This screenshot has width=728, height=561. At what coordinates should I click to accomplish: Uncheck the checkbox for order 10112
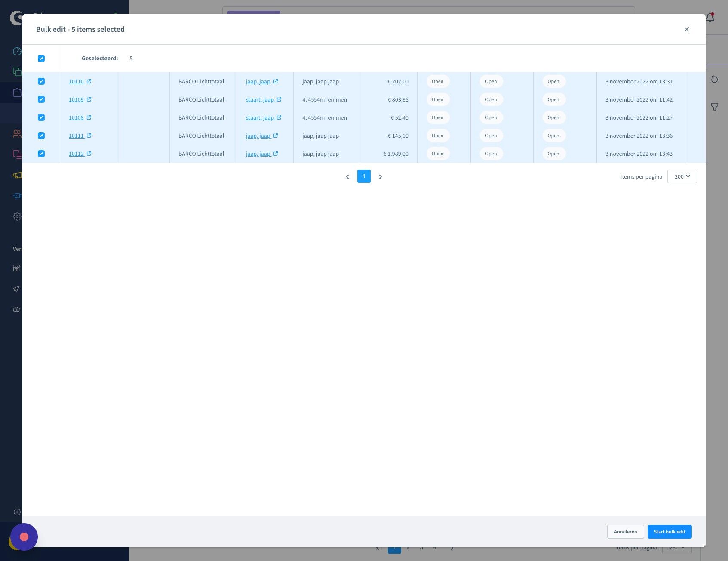(x=41, y=154)
